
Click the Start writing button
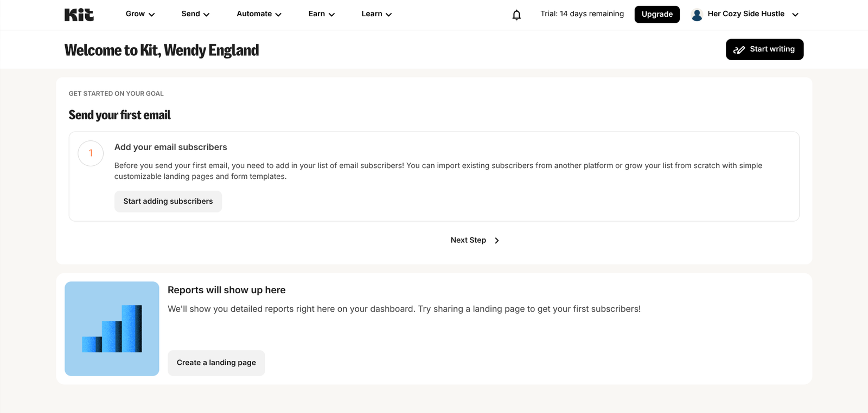[x=764, y=49]
